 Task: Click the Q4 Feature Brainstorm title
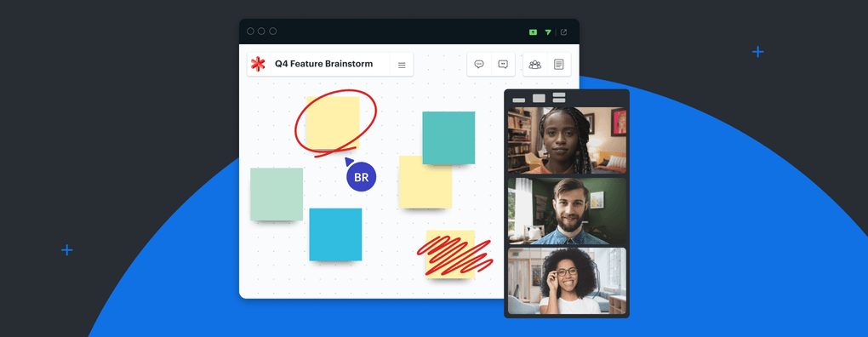[324, 64]
